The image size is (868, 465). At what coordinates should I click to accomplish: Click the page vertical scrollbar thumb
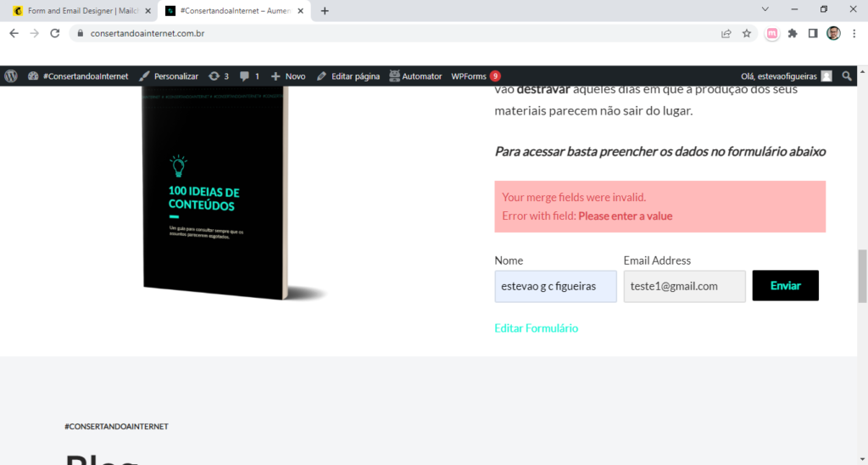[x=862, y=276]
